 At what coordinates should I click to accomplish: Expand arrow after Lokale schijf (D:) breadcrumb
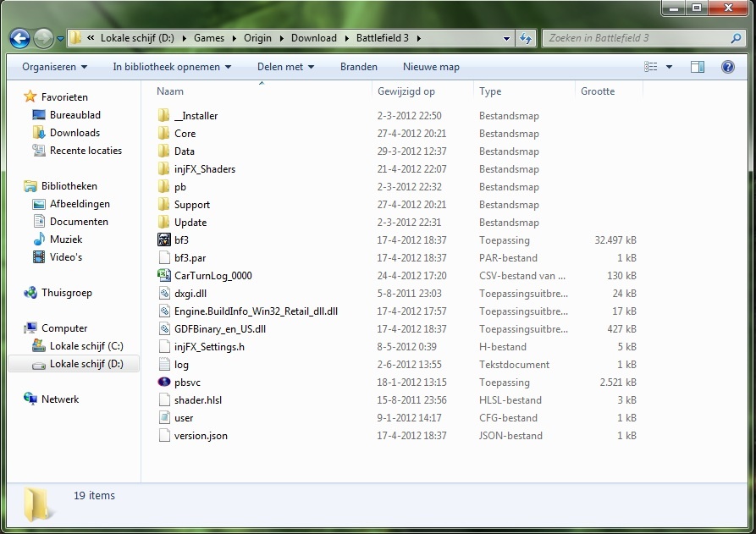(185, 39)
